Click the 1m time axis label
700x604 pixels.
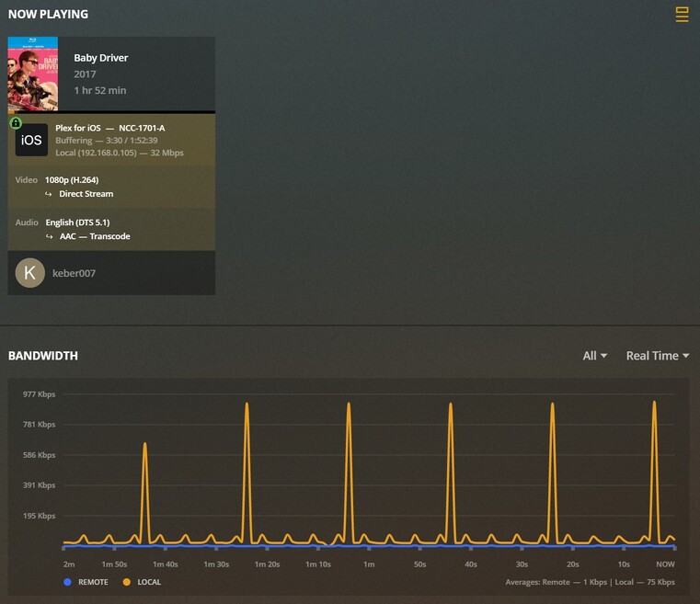coord(369,564)
